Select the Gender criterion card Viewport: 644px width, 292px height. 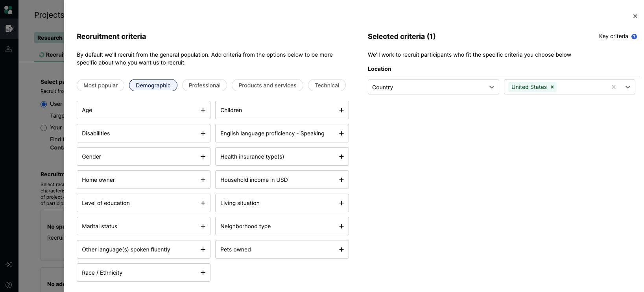[x=144, y=157]
